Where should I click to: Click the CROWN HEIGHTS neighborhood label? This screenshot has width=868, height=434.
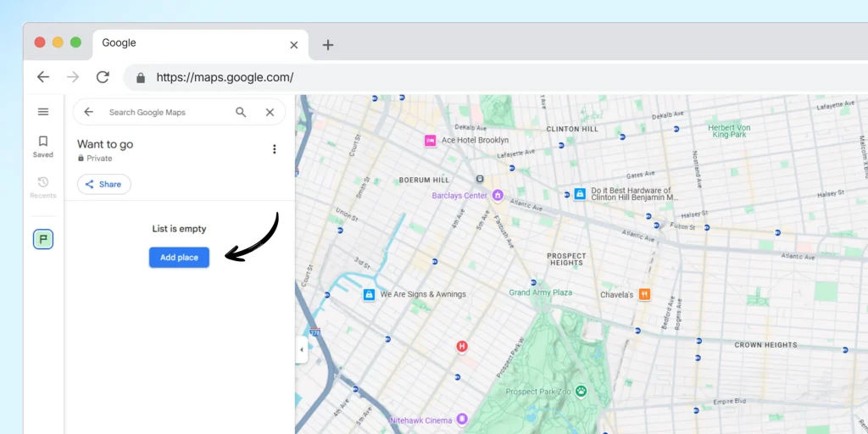[x=765, y=345]
